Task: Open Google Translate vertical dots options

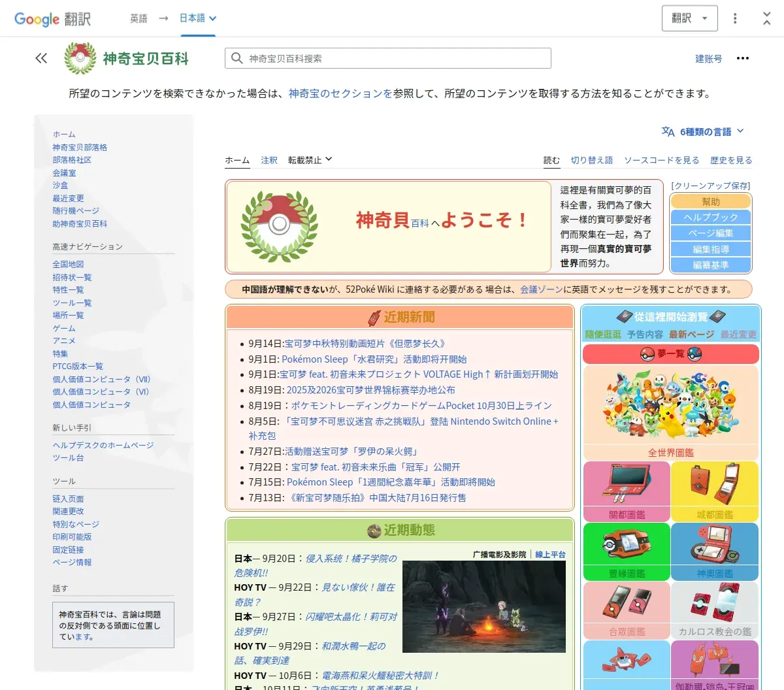Action: (735, 18)
